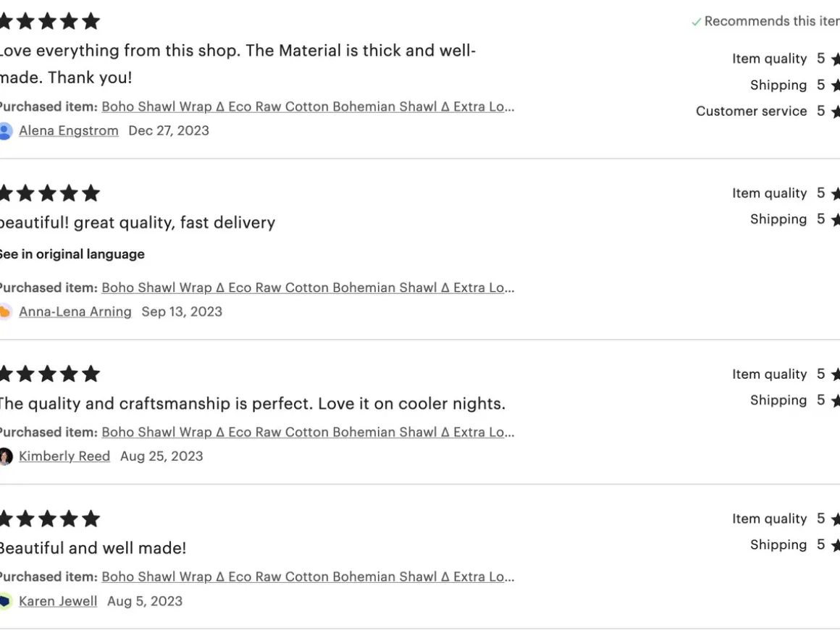
Task: Click the 'Recommends this item' label
Action: (771, 22)
